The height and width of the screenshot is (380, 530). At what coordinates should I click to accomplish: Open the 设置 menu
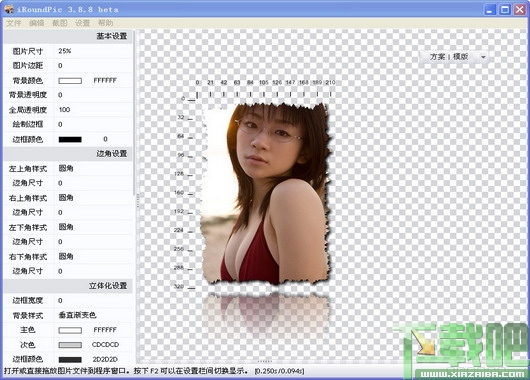(x=82, y=23)
